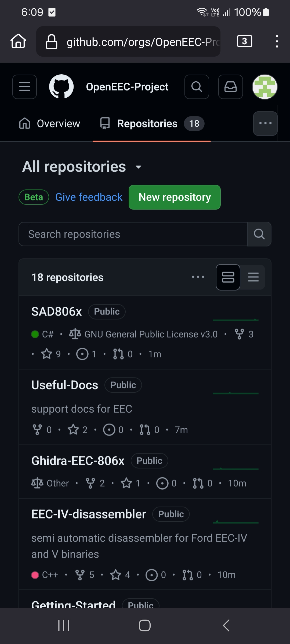
Task: Open the GitHub hamburger navigation menu
Action: (24, 87)
